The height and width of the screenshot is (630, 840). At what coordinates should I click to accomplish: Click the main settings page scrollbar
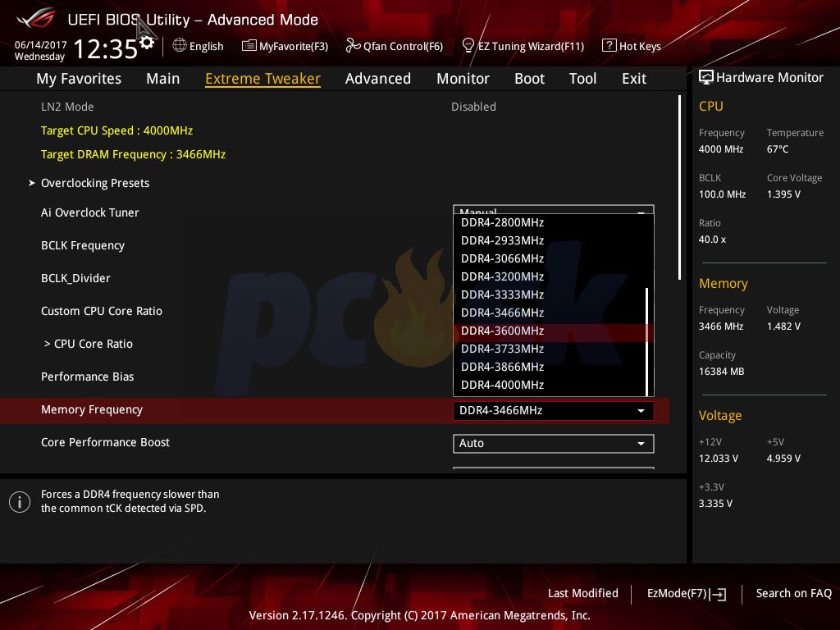click(680, 188)
